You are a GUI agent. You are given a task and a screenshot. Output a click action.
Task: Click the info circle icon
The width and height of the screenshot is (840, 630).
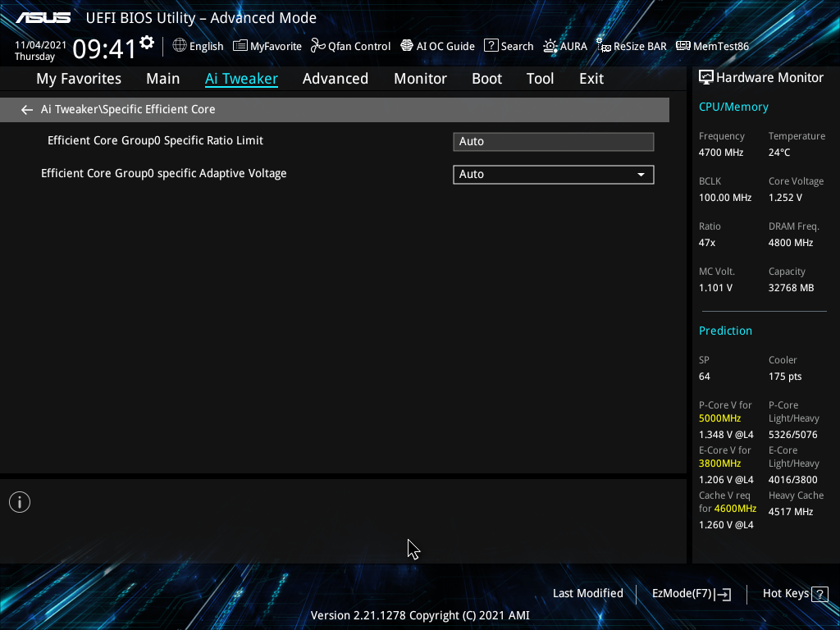click(x=20, y=502)
